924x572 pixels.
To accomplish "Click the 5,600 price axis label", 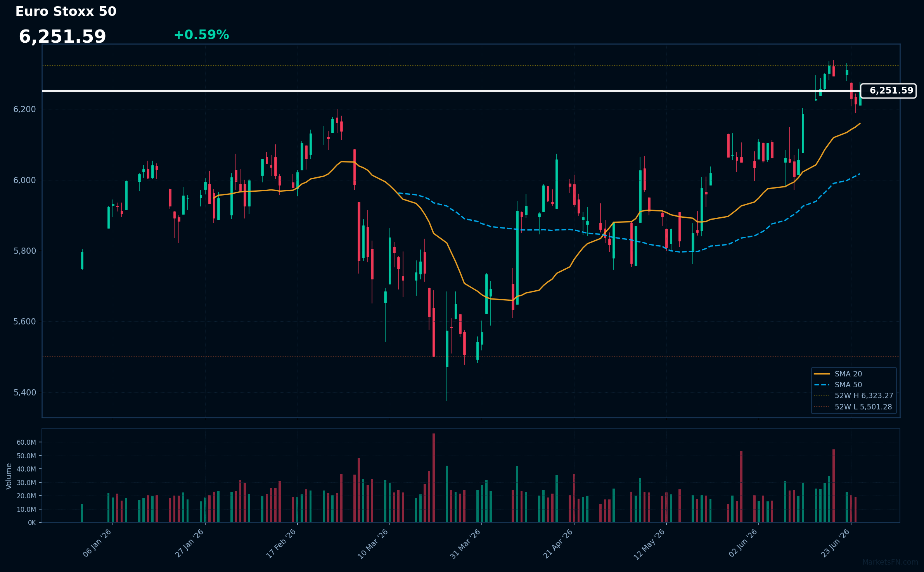I will point(24,321).
